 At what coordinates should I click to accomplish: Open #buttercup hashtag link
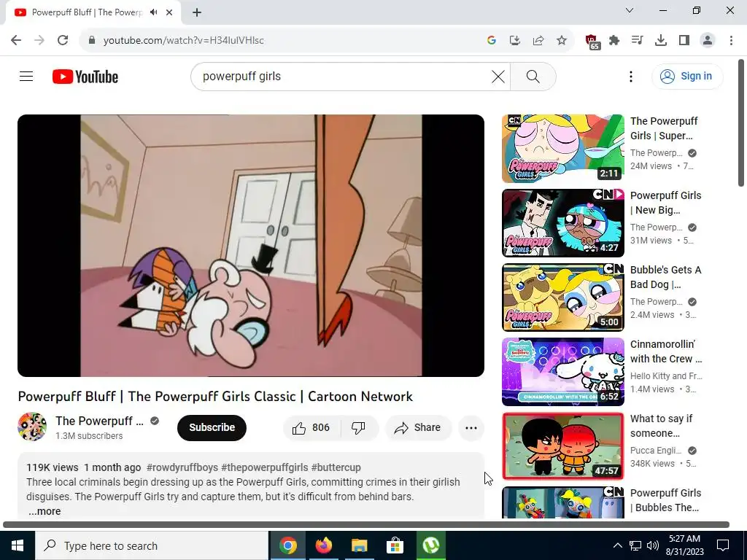point(336,467)
